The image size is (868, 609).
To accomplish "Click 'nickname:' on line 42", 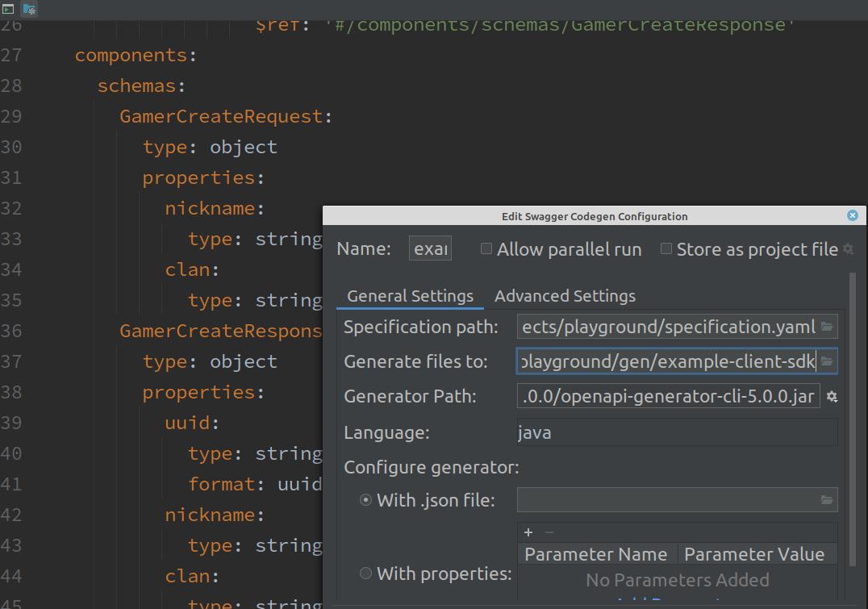I will 215,515.
